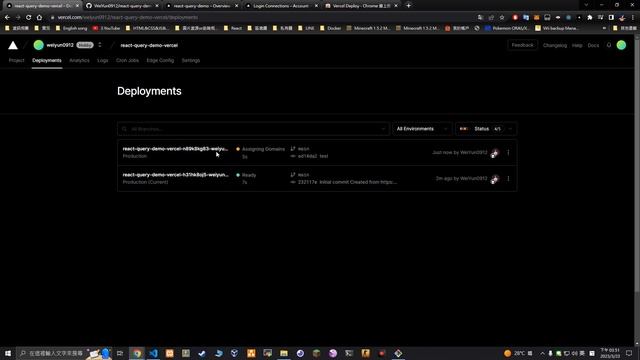Open the Settings tab
The image size is (640, 360).
tap(191, 60)
